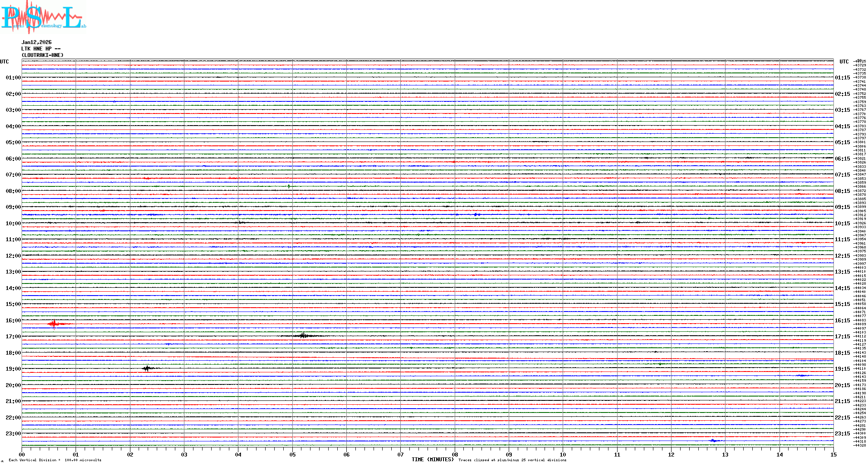Click the red seismic burst on 16:00 trace
This screenshot has width=868, height=466.
[54, 324]
